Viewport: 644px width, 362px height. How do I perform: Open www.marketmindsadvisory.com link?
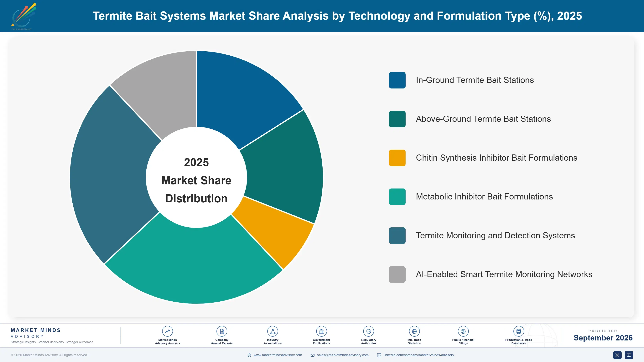(x=278, y=355)
